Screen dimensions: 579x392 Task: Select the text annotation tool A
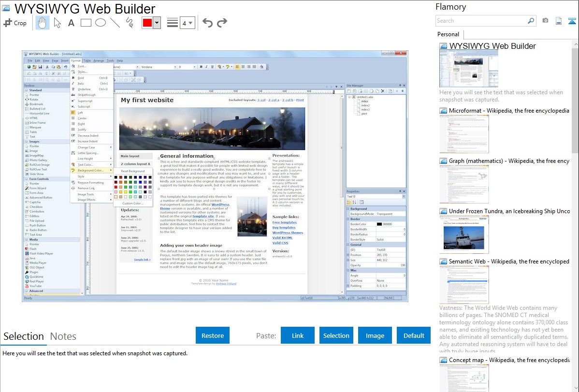(x=71, y=23)
